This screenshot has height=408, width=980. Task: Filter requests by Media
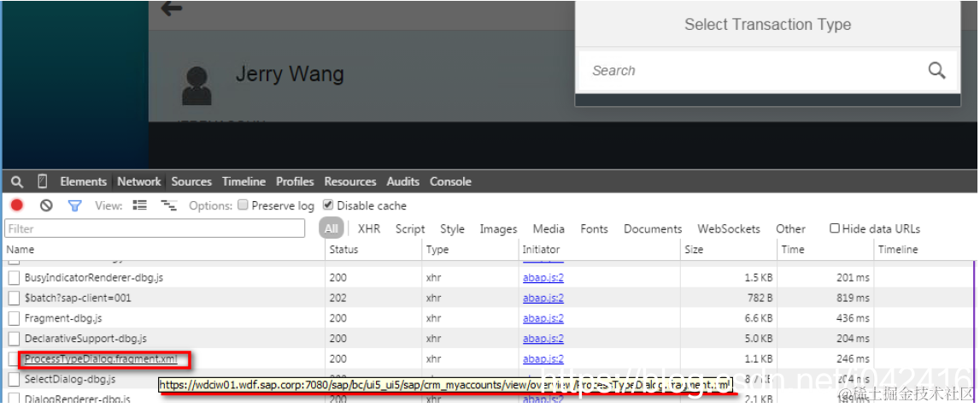(549, 229)
